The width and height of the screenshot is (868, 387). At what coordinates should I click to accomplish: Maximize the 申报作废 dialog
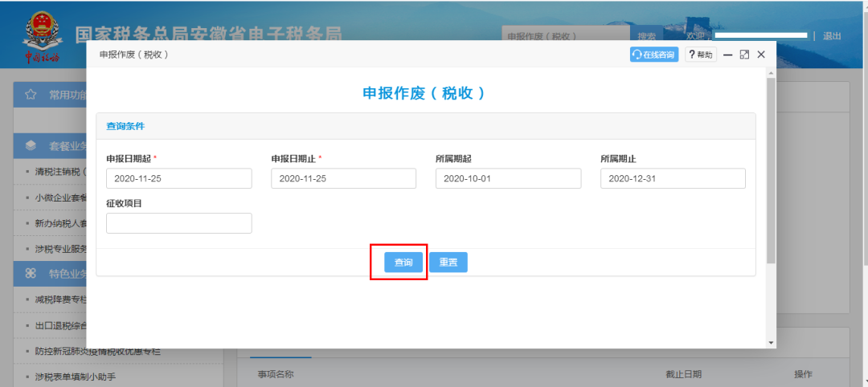click(744, 55)
